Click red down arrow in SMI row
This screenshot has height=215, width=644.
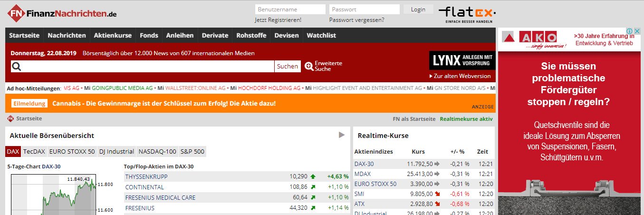coord(437,194)
